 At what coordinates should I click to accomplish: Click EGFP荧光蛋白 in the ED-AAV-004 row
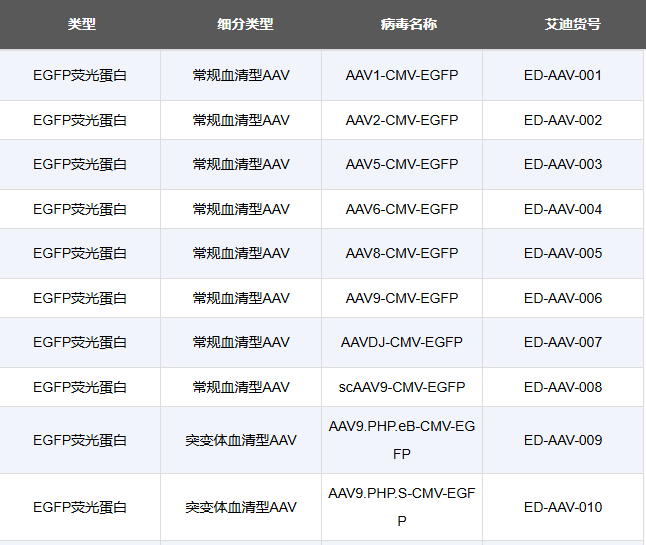point(80,209)
